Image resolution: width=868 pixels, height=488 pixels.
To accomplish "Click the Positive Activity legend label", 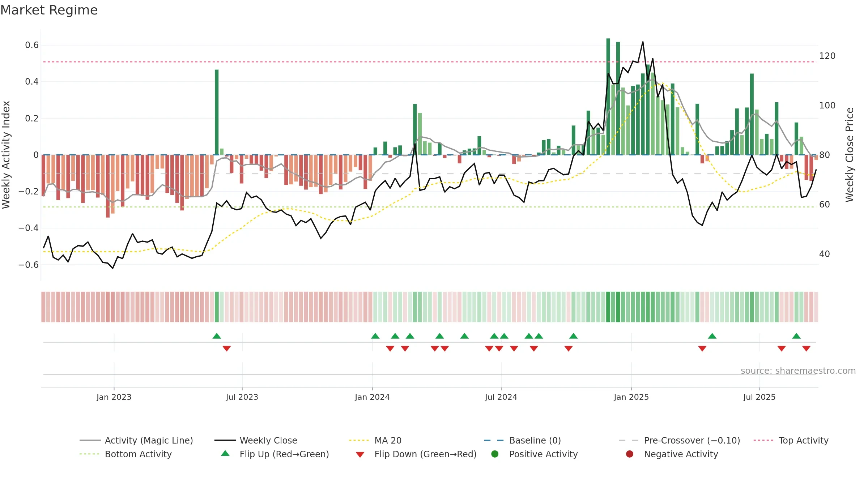I will click(543, 454).
